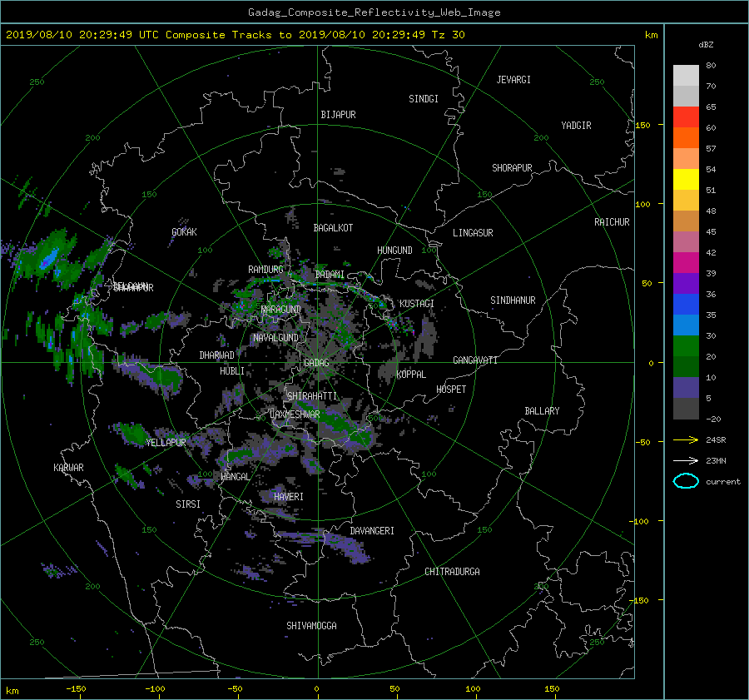Click the NAVALGUND city label
This screenshot has height=700, width=749.
[275, 338]
